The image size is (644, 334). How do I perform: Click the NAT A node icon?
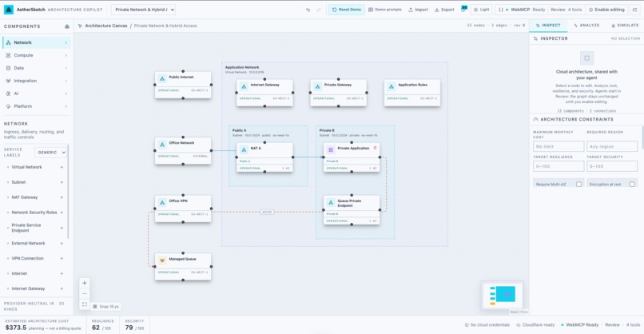[x=244, y=150]
